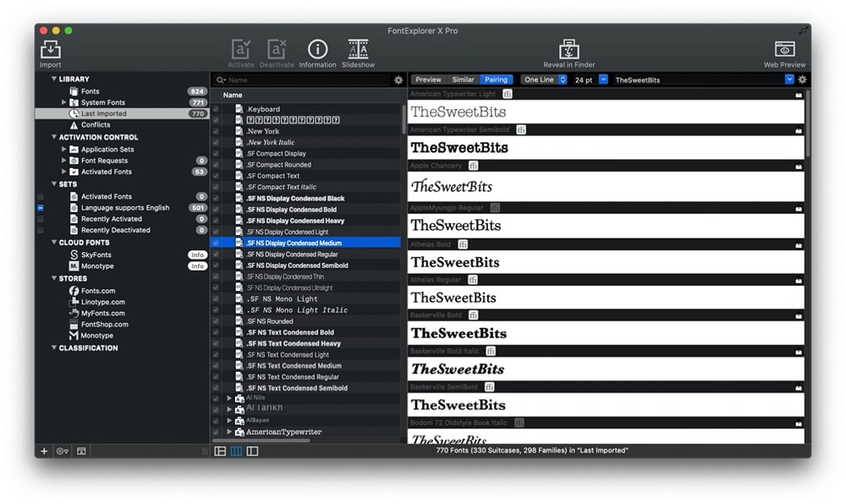Start the Slideshow
The image size is (846, 504).
tap(358, 49)
